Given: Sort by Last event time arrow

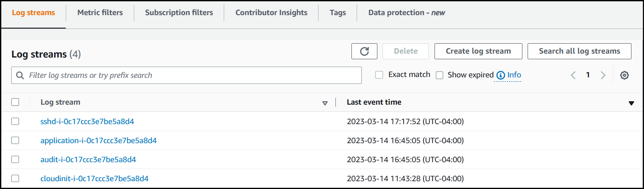Looking at the screenshot, I should click(631, 103).
